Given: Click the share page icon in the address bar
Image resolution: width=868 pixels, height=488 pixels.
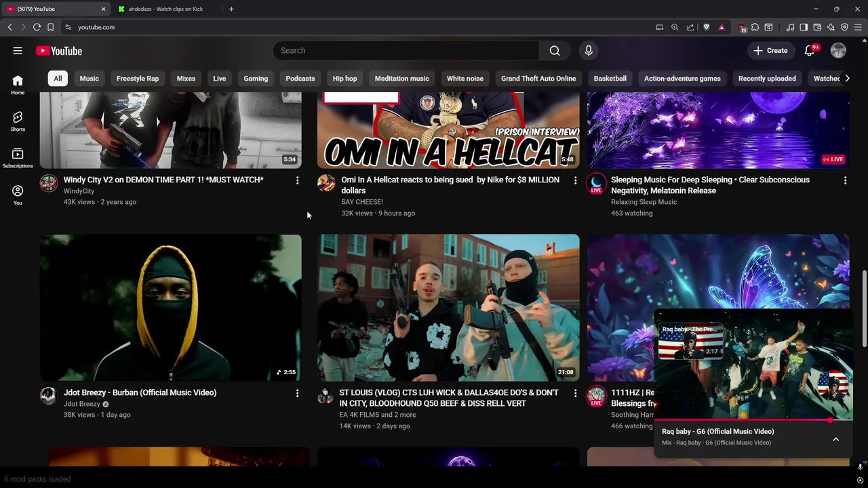Looking at the screenshot, I should click(690, 27).
